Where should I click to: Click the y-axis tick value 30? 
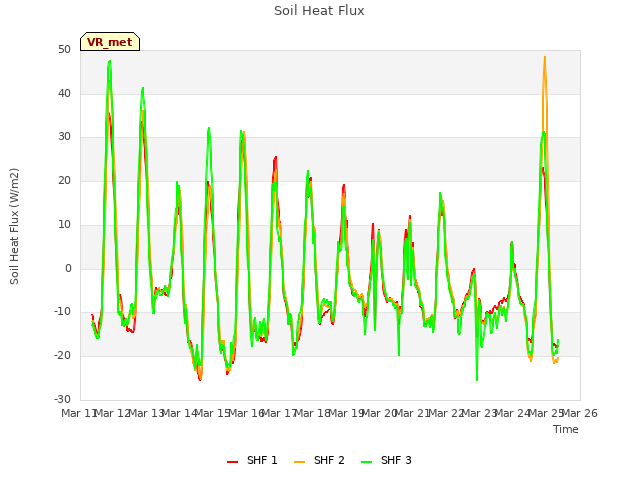64,137
